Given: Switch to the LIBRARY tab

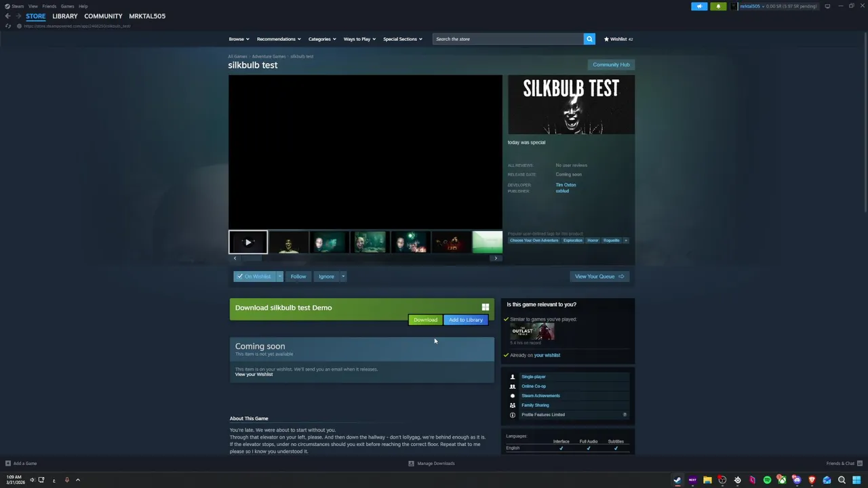Looking at the screenshot, I should [x=65, y=16].
